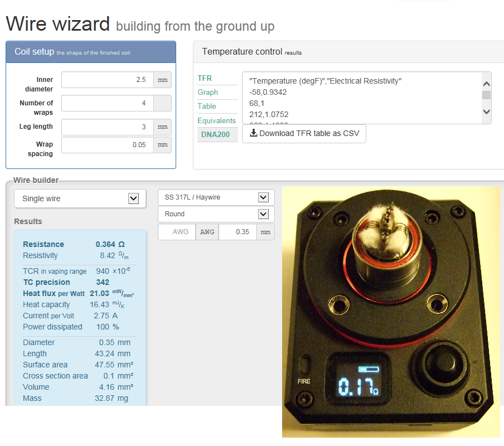Click the download icon on the CSV button
The image size is (504, 446).
coord(254,133)
